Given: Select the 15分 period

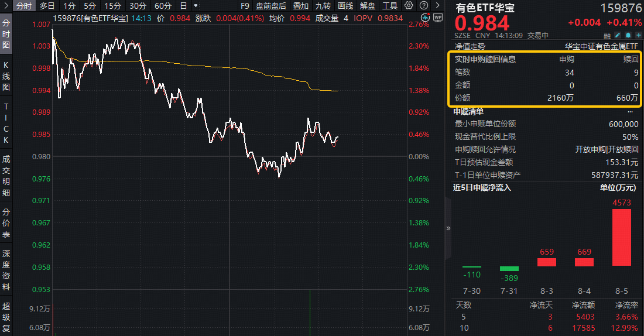Looking at the screenshot, I should pos(112,6).
